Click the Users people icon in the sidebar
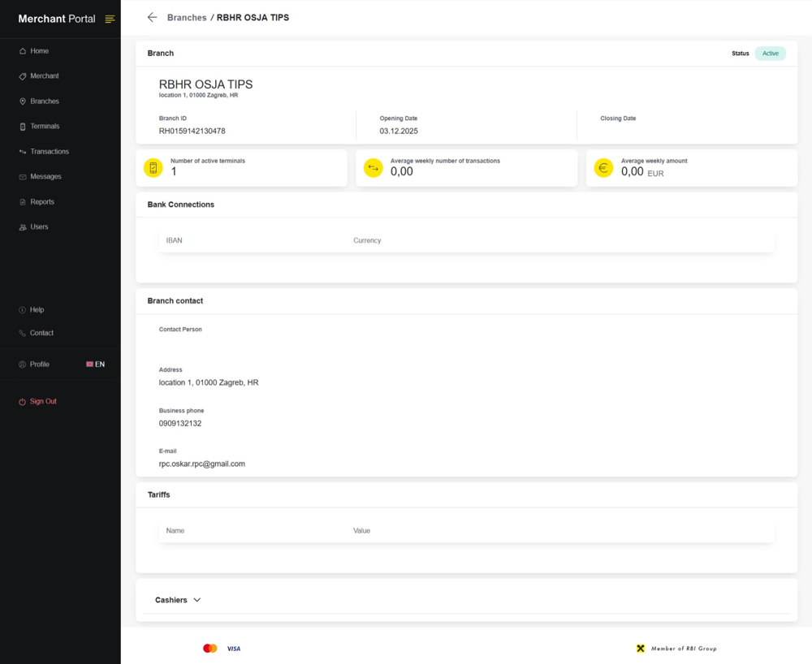This screenshot has height=664, width=812. [22, 226]
